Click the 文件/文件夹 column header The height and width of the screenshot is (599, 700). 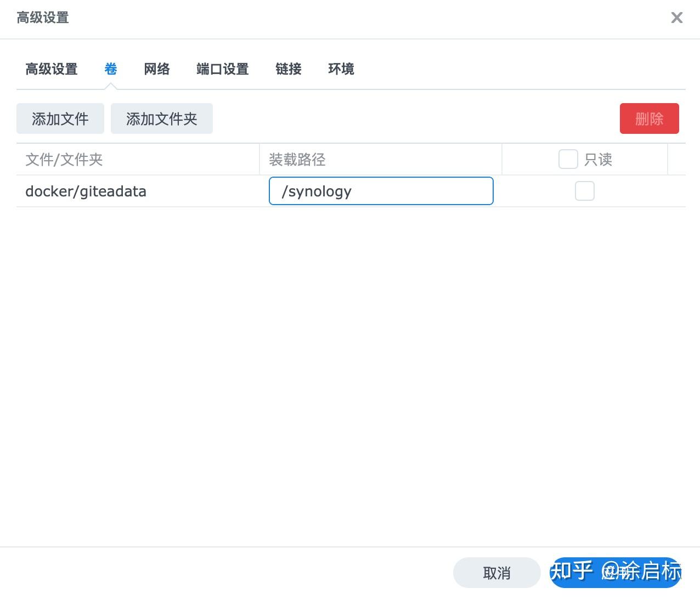64,159
